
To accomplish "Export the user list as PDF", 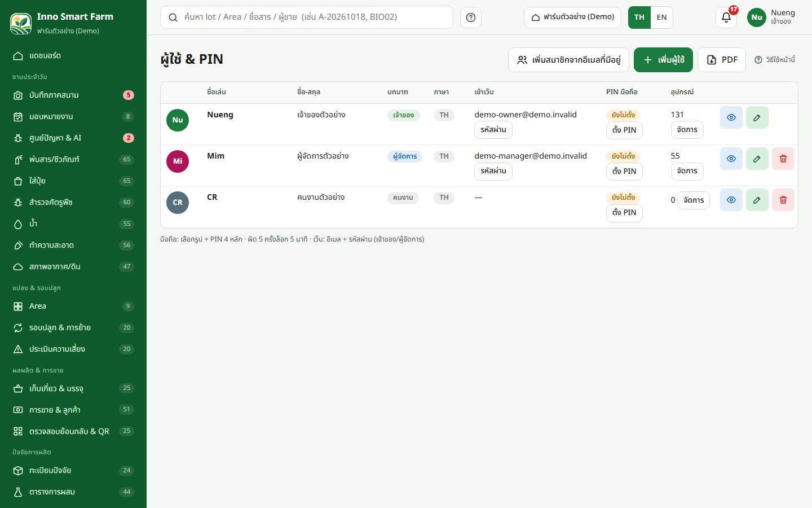I will 722,60.
